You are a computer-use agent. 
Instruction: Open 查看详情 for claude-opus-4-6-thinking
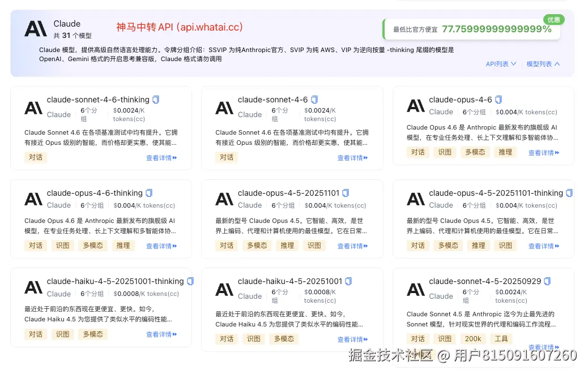pos(161,246)
